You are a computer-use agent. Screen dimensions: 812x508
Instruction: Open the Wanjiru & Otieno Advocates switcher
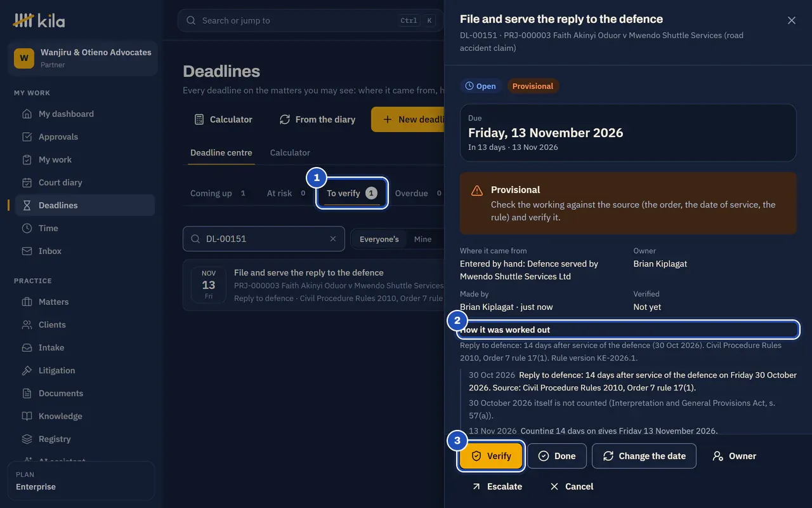click(x=82, y=58)
